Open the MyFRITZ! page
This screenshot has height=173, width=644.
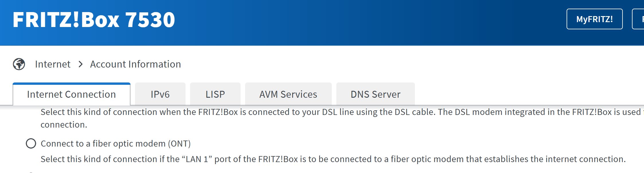[x=594, y=19]
